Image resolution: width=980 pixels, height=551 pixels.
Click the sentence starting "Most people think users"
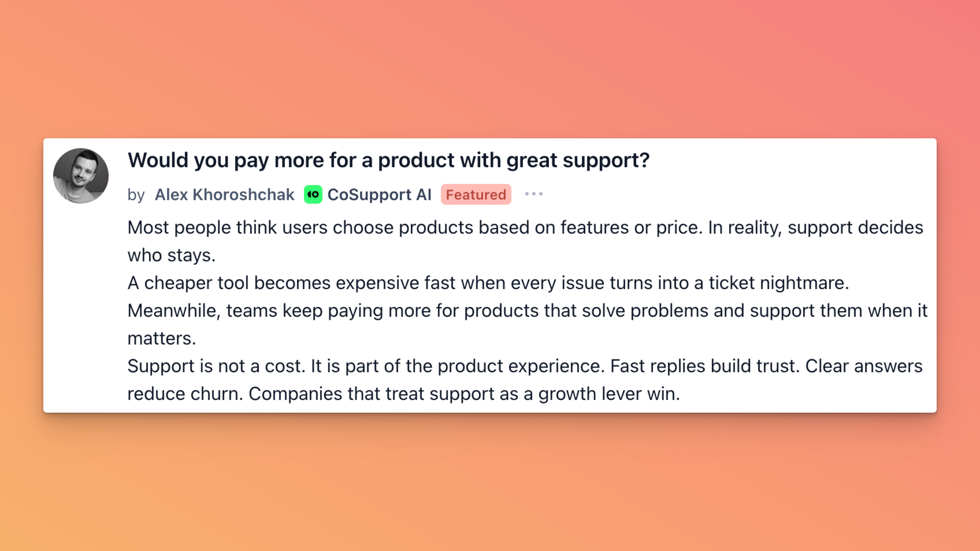(x=415, y=227)
